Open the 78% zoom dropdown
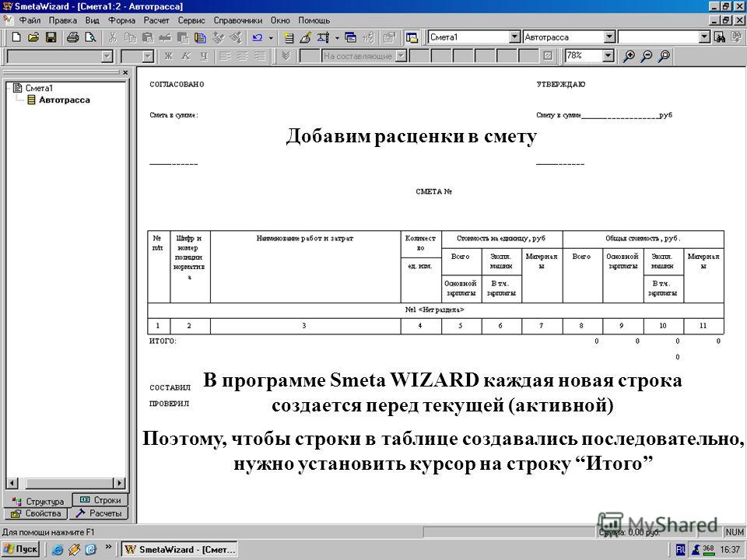The image size is (747, 560). pos(608,56)
